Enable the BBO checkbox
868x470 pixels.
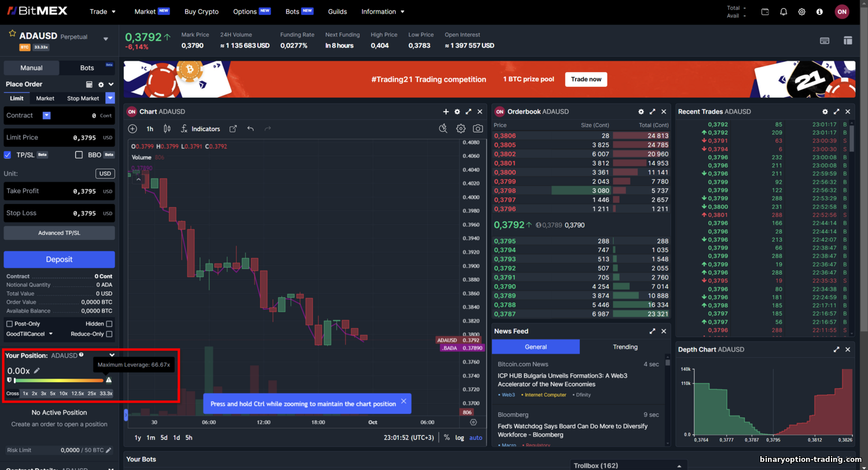[79, 155]
